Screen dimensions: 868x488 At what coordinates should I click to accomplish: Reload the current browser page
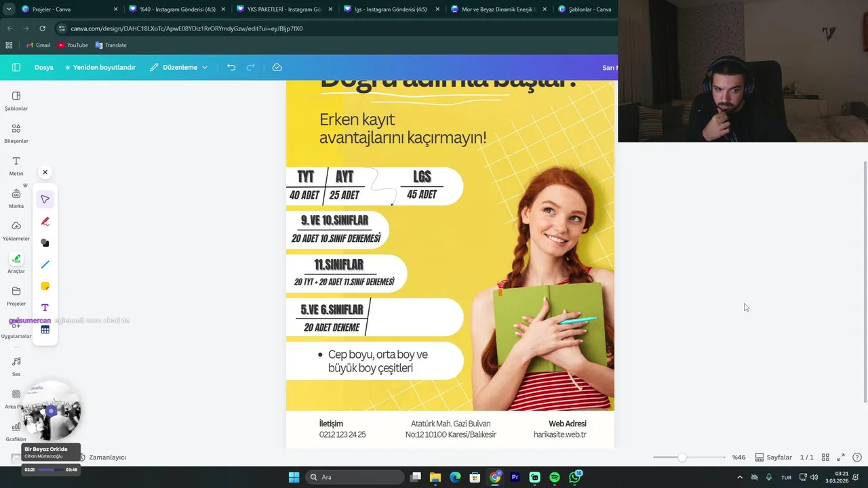pos(42,28)
